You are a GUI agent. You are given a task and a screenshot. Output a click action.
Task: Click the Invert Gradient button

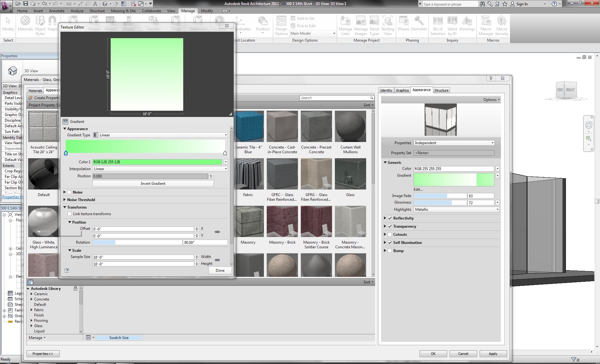click(153, 184)
